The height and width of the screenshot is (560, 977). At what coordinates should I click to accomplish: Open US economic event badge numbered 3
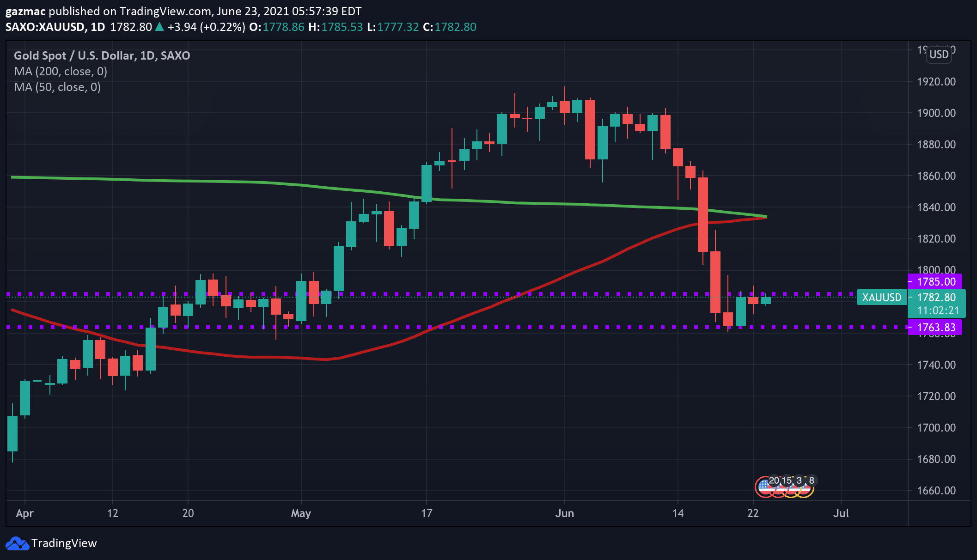tap(791, 487)
